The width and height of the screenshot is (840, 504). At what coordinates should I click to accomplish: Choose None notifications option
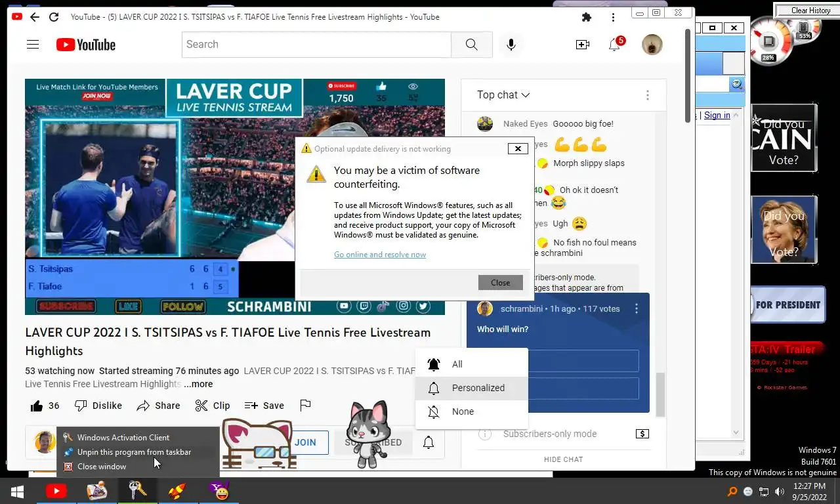click(x=471, y=411)
